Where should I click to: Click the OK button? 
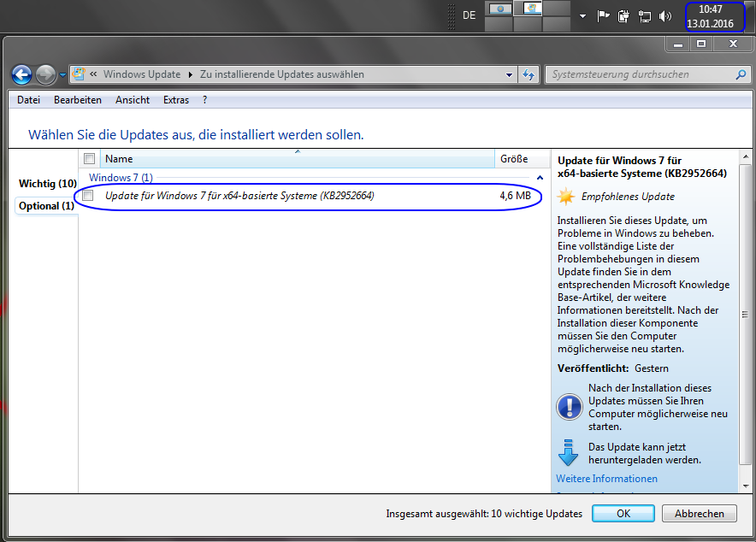pyautogui.click(x=623, y=514)
